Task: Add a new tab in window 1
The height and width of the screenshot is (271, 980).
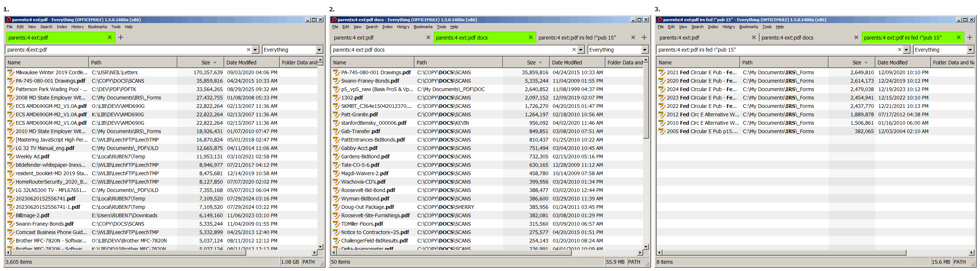Action: coord(121,37)
